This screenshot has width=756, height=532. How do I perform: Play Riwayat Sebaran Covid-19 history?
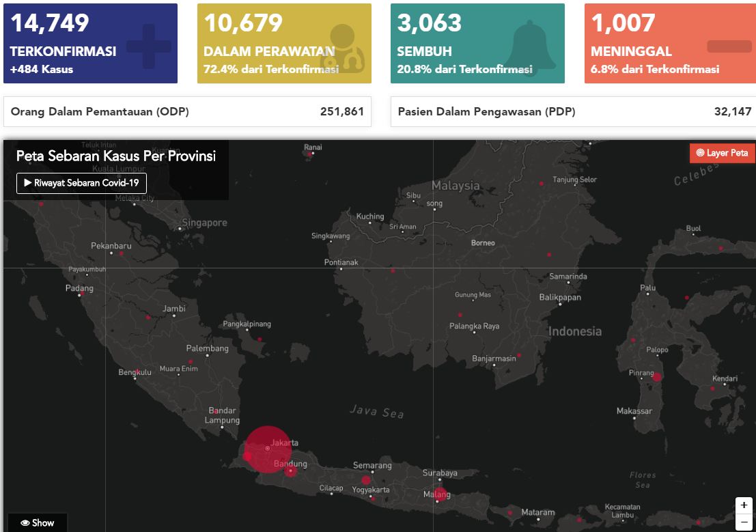(x=81, y=183)
